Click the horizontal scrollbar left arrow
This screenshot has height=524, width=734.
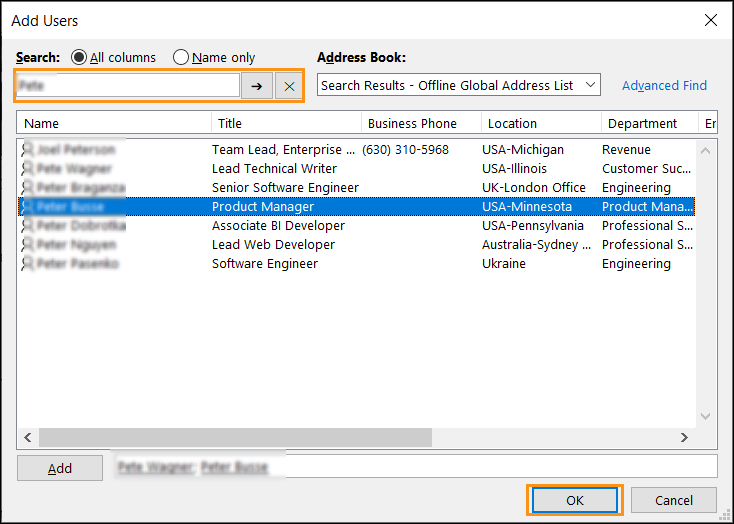click(x=28, y=437)
